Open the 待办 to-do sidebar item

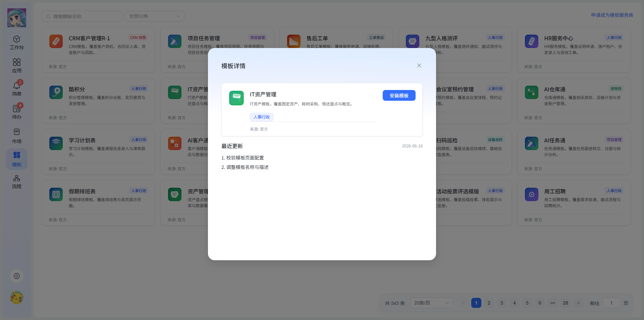click(x=17, y=112)
